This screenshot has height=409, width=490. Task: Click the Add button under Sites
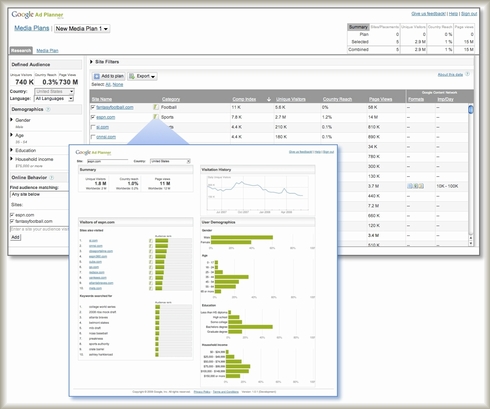(x=15, y=237)
